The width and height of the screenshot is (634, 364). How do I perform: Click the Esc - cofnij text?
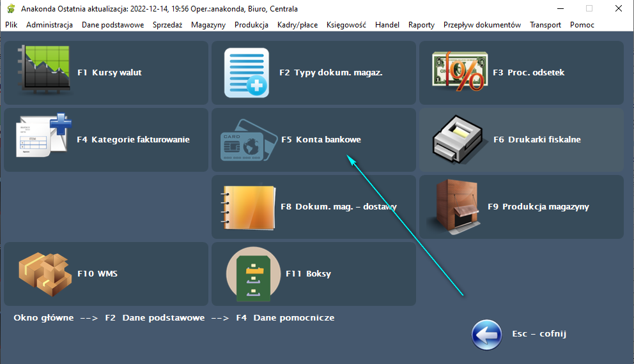coord(539,334)
